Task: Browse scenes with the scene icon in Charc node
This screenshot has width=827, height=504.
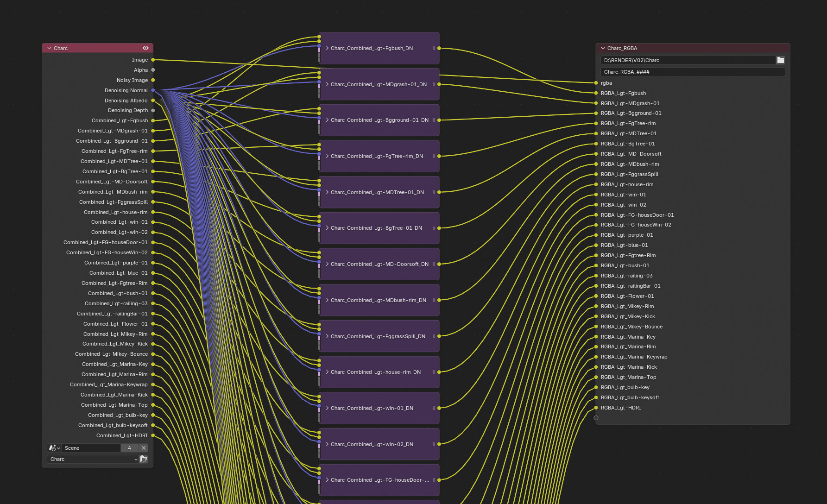Action: pos(54,448)
